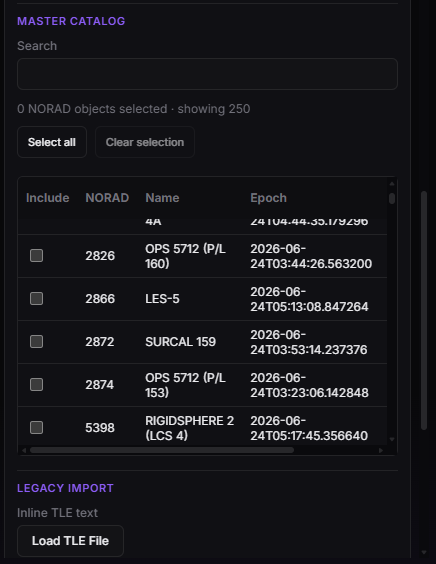Click the Include column header
This screenshot has width=436, height=564.
point(47,198)
